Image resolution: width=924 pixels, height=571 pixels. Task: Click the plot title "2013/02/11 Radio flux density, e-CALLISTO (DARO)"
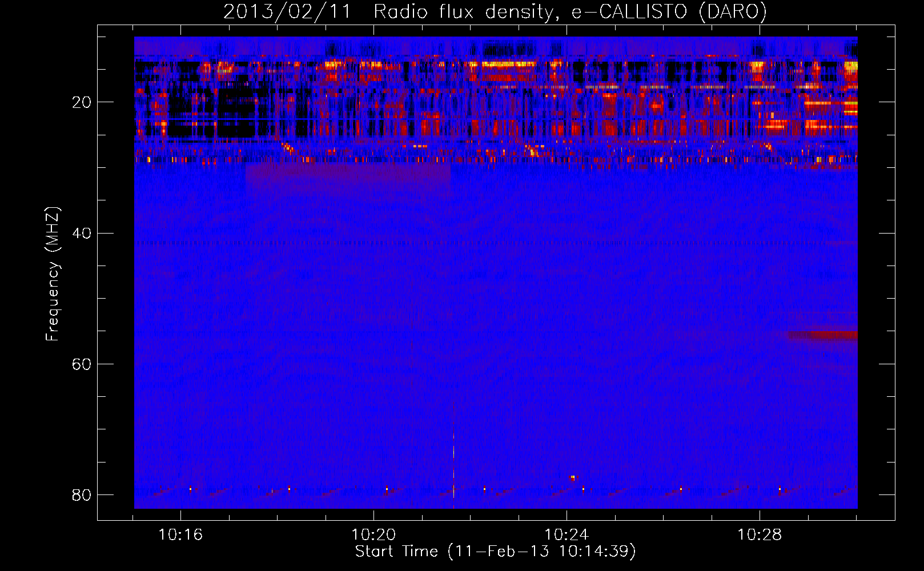(x=495, y=11)
